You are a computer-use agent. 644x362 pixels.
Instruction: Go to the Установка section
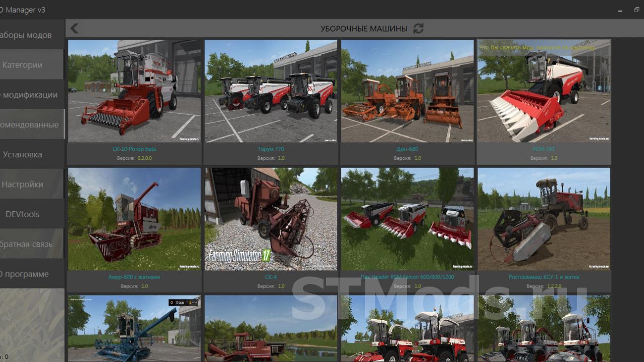click(32, 154)
